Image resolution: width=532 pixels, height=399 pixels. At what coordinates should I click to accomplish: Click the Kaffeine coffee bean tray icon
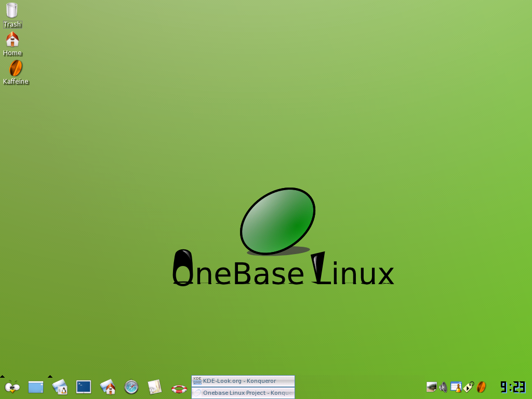click(481, 387)
